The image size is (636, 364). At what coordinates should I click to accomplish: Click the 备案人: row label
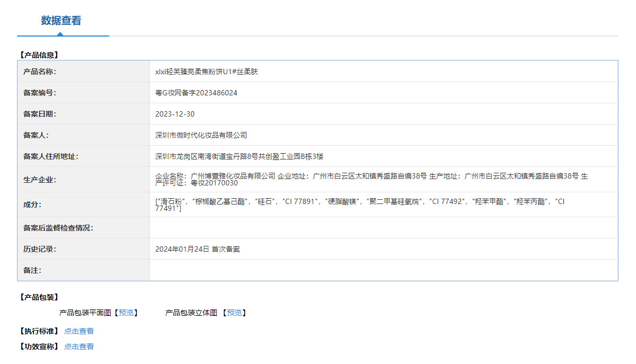pos(36,135)
